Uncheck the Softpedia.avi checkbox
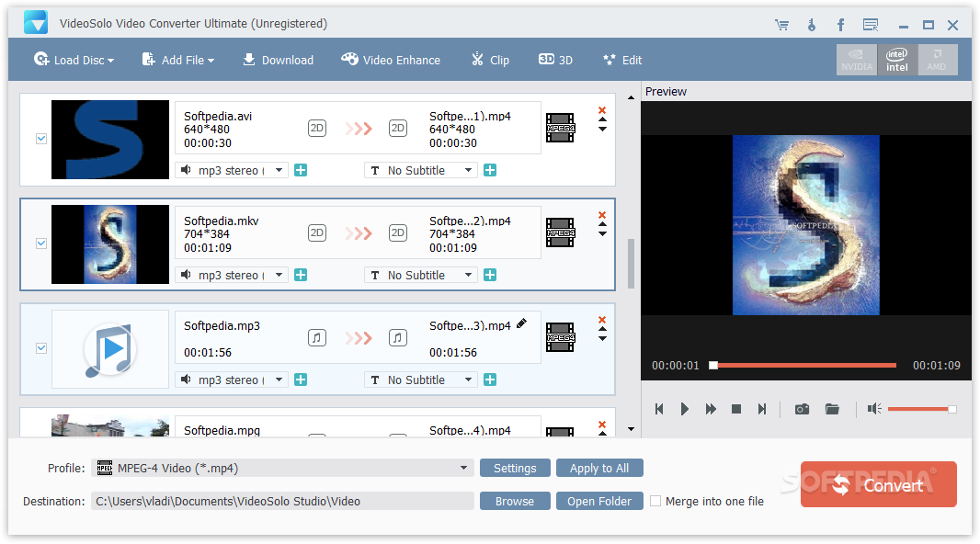 click(x=41, y=139)
